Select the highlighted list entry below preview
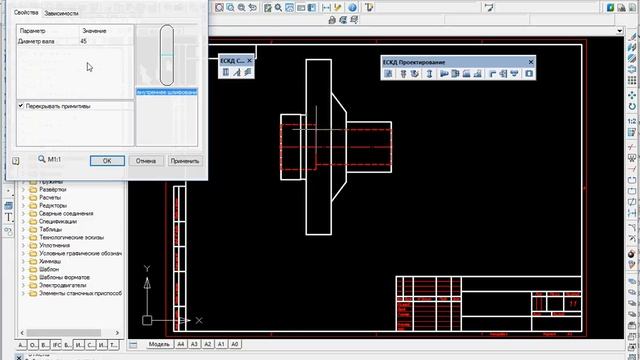 click(x=167, y=92)
